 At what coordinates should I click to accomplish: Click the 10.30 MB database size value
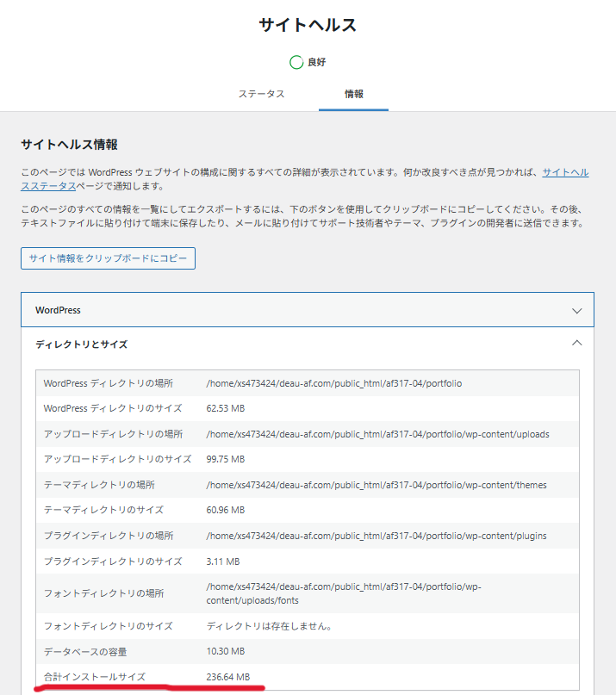(x=225, y=651)
